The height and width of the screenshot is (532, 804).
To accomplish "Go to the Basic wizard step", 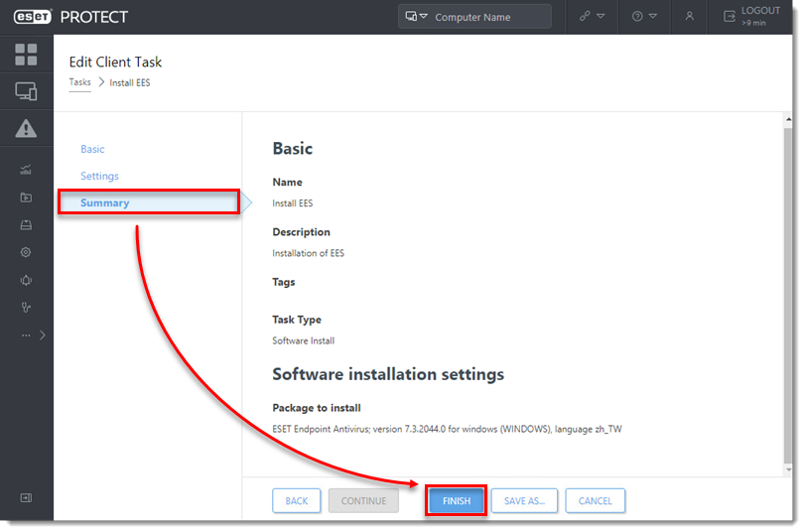I will coord(92,149).
